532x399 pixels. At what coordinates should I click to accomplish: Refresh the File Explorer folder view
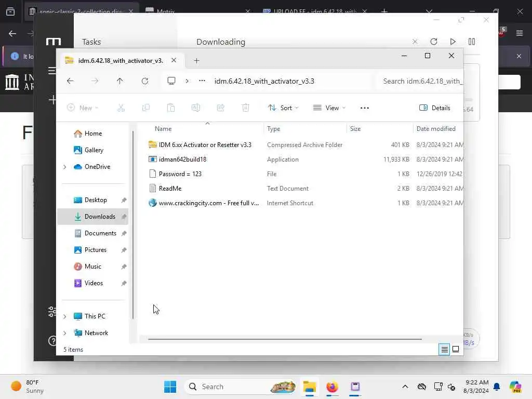click(x=145, y=81)
